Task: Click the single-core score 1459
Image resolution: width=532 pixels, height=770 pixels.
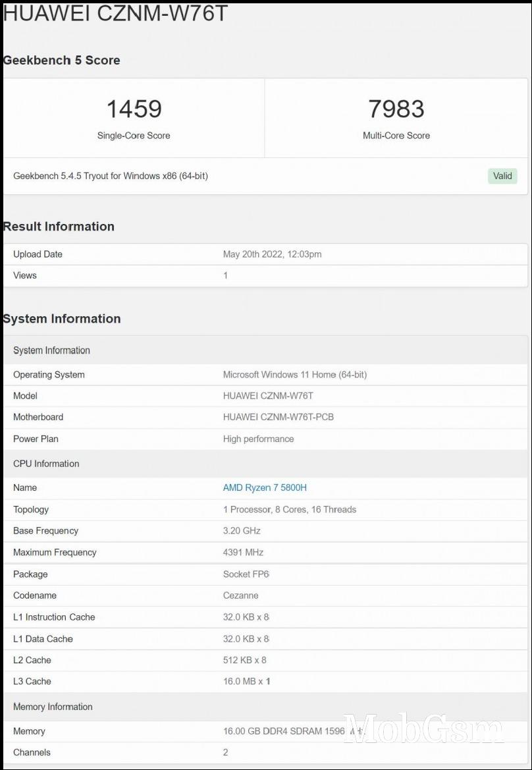Action: click(x=134, y=109)
